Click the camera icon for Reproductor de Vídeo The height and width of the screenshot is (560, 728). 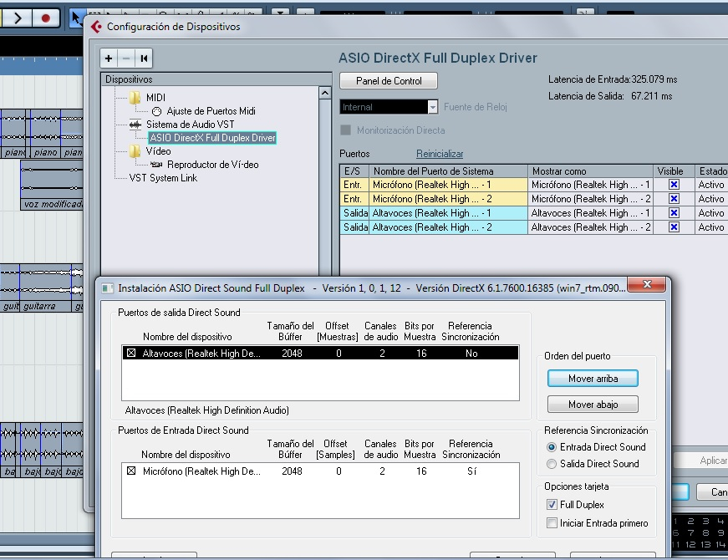coord(156,165)
